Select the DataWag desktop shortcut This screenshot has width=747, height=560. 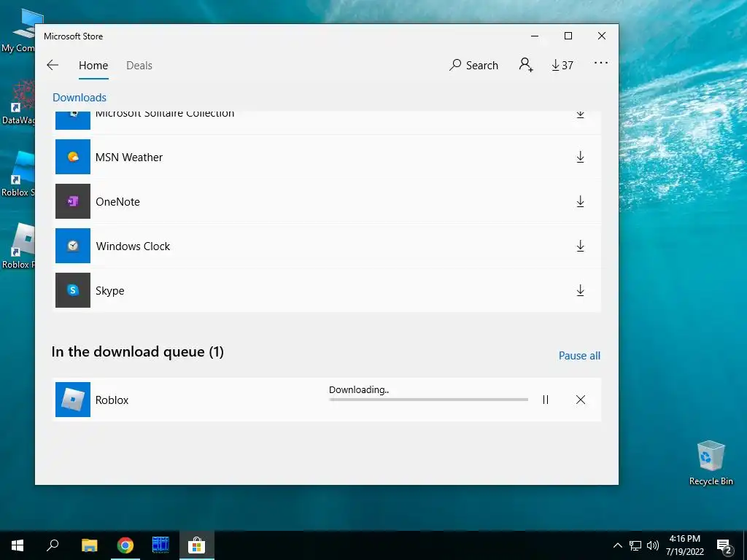[x=18, y=102]
